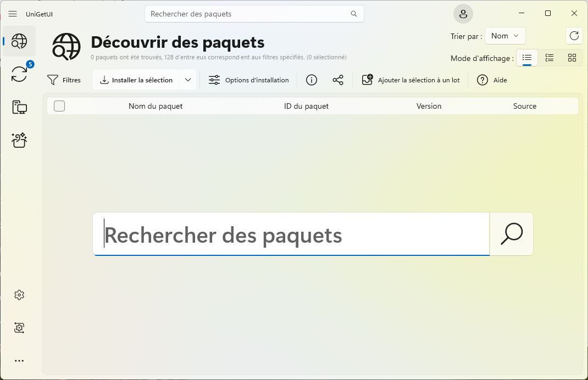Expand the Installer la sélection split-button chevron
Viewport: 588px width, 380px height.
click(187, 80)
